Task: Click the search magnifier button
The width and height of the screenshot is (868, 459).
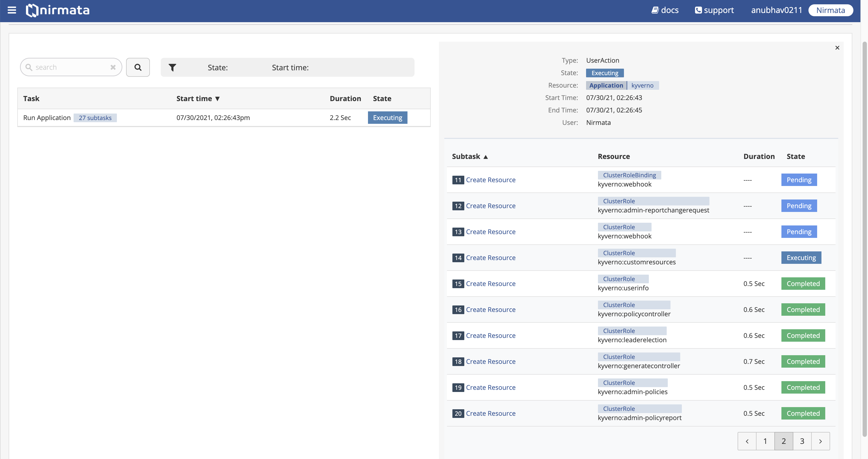Action: pyautogui.click(x=138, y=67)
